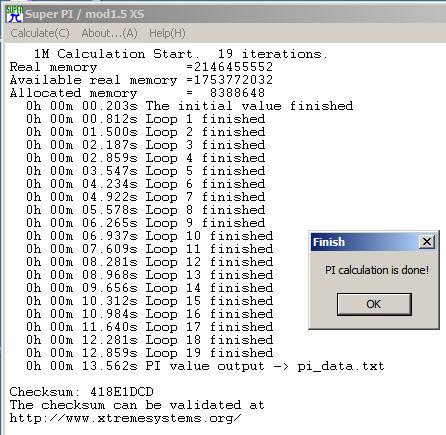Click the 'Loop 15 finished' line
Image resolution: width=446 pixels, height=435 pixels.
[x=150, y=301]
